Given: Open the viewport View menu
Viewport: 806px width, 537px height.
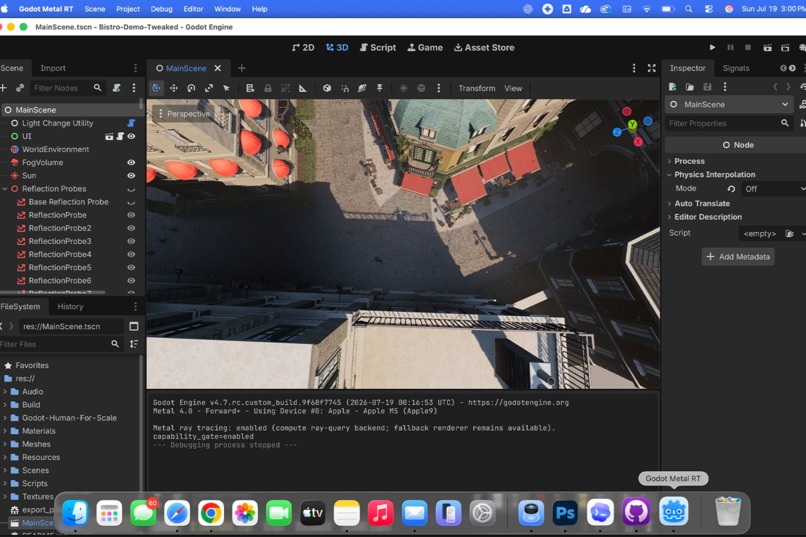Looking at the screenshot, I should 513,88.
